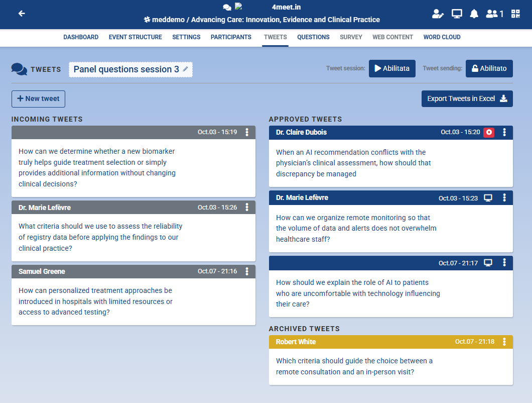
Task: Click the gear icon before meddemo
Action: click(x=147, y=20)
